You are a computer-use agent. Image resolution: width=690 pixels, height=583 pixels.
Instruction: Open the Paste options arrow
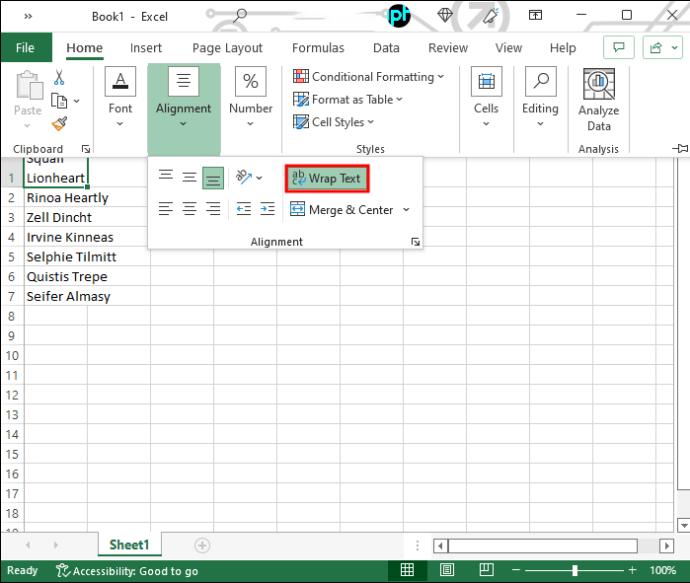[x=27, y=126]
